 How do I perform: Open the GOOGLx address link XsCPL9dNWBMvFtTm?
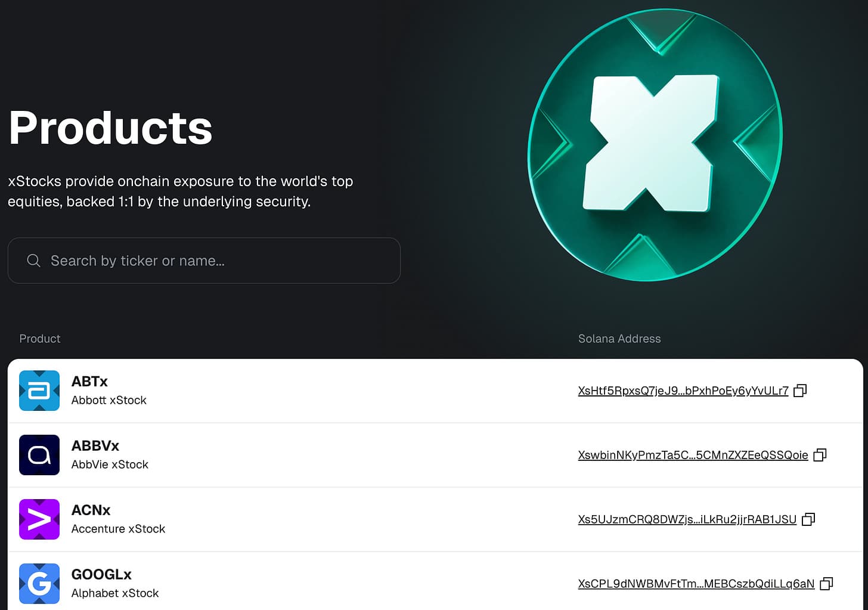[696, 584]
